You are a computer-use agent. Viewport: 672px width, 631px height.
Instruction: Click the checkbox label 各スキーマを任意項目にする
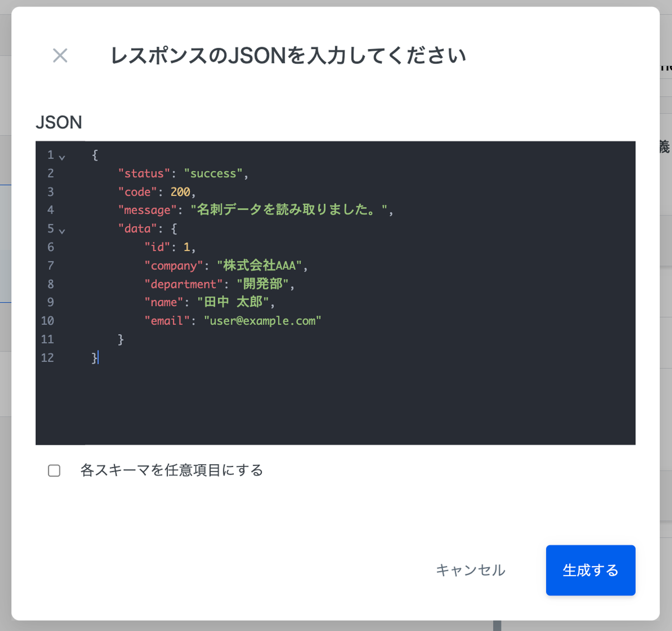click(171, 470)
